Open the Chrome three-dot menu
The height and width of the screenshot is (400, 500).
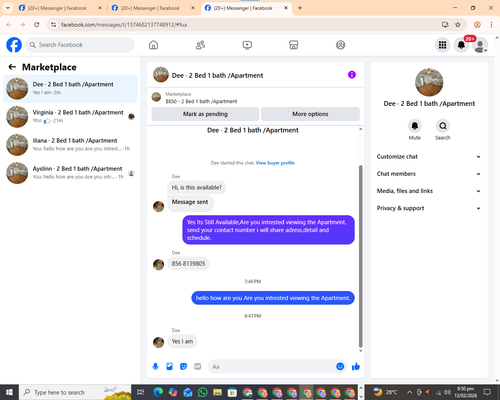tap(491, 25)
